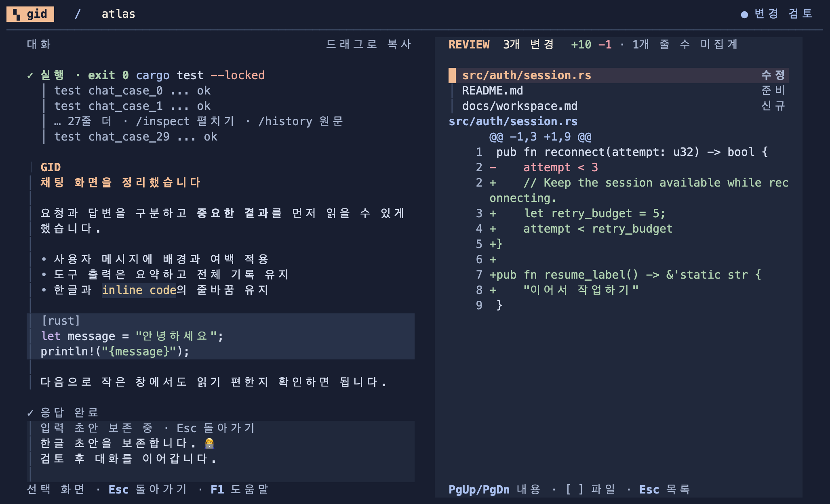Click the emoji in the draft input

(x=209, y=443)
